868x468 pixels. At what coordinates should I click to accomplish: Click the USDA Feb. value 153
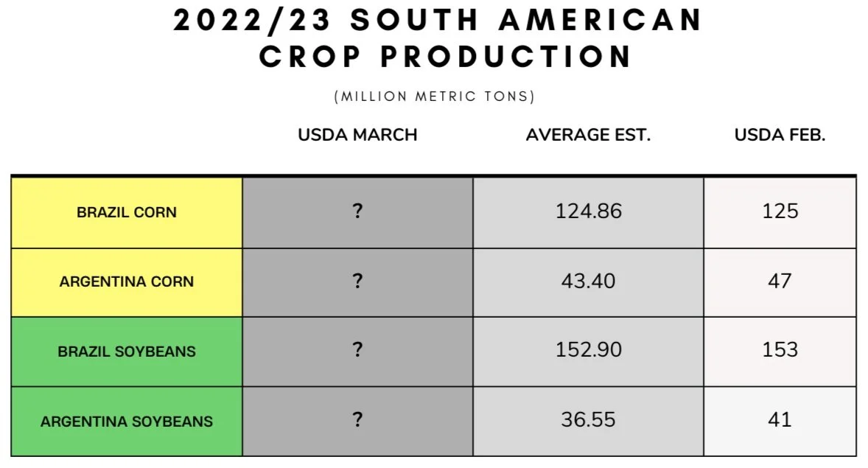(780, 349)
